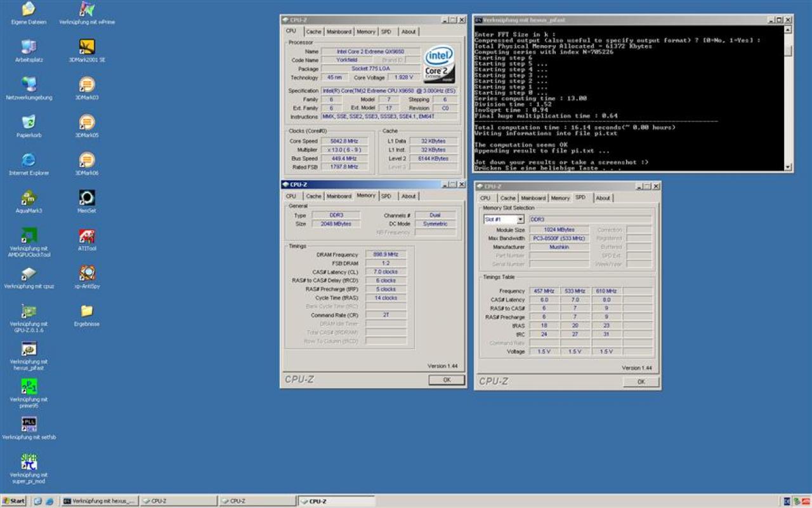This screenshot has width=812, height=508.
Task: Launch the 3DMark05 desktop icon
Action: [87, 122]
